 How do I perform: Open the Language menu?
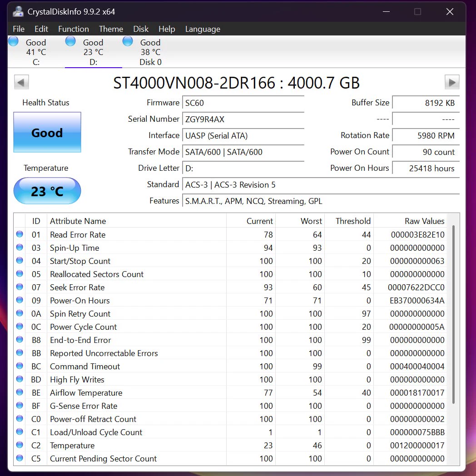coord(203,29)
